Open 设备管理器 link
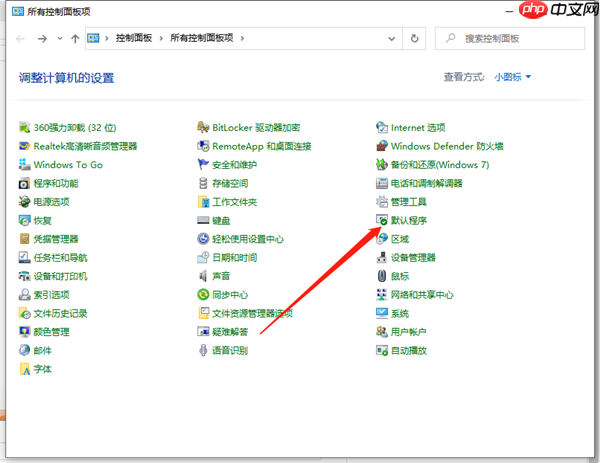The width and height of the screenshot is (600, 463). click(x=413, y=258)
